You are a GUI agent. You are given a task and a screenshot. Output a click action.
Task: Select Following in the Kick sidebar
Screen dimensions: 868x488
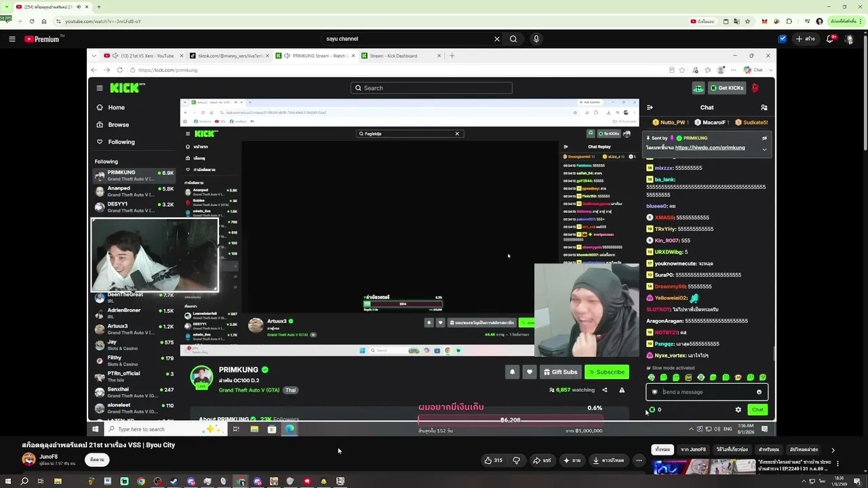(115, 142)
